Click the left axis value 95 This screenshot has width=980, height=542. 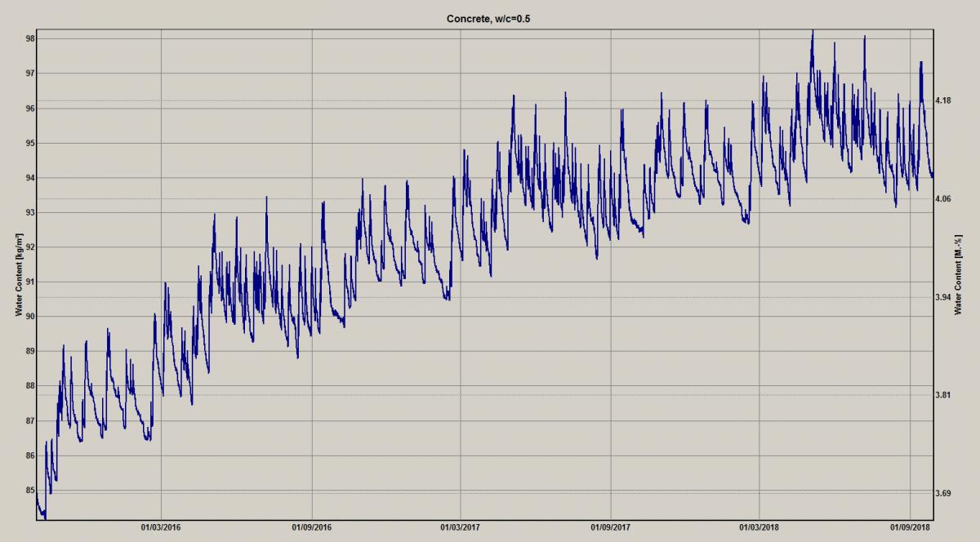pyautogui.click(x=29, y=143)
